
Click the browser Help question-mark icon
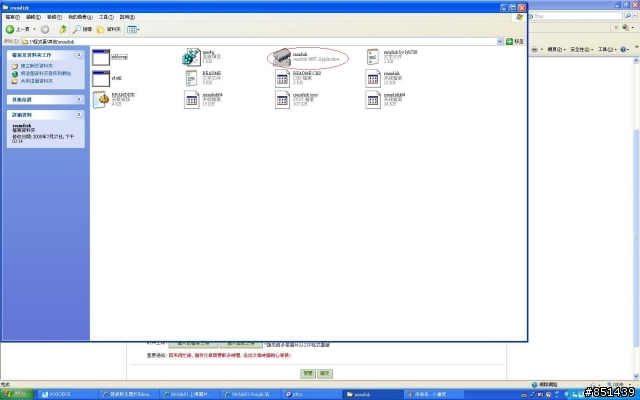click(623, 49)
